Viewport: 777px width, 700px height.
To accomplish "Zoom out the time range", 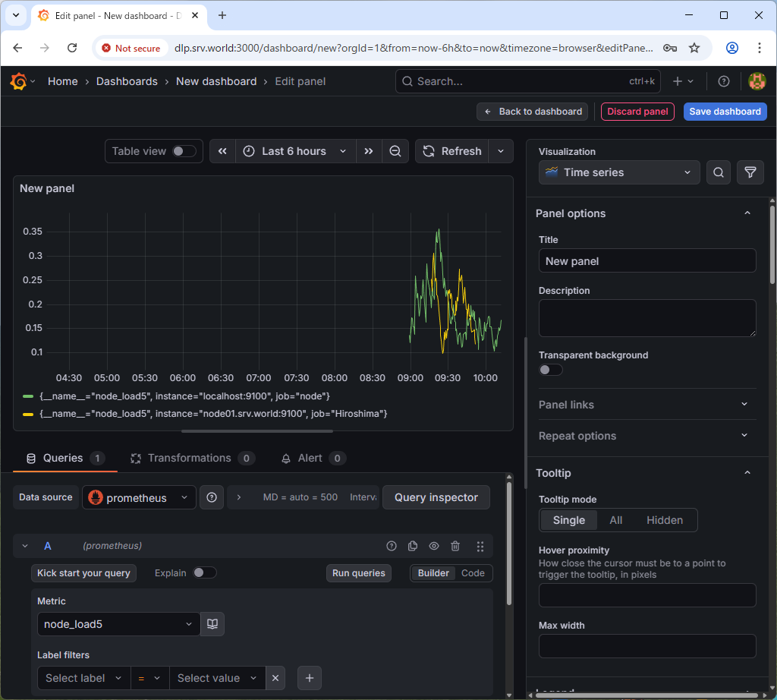I will (395, 151).
